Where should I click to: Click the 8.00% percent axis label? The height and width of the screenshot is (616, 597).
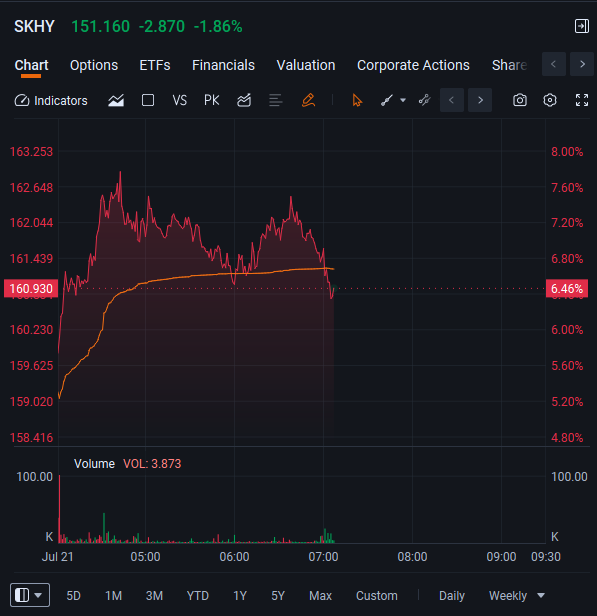pos(567,152)
